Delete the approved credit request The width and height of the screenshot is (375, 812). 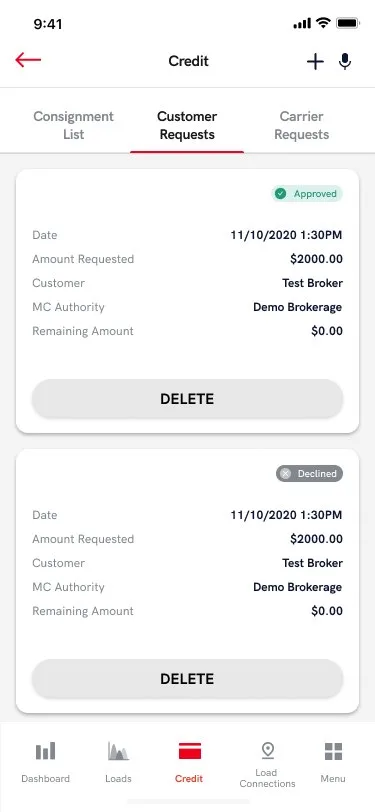[188, 399]
